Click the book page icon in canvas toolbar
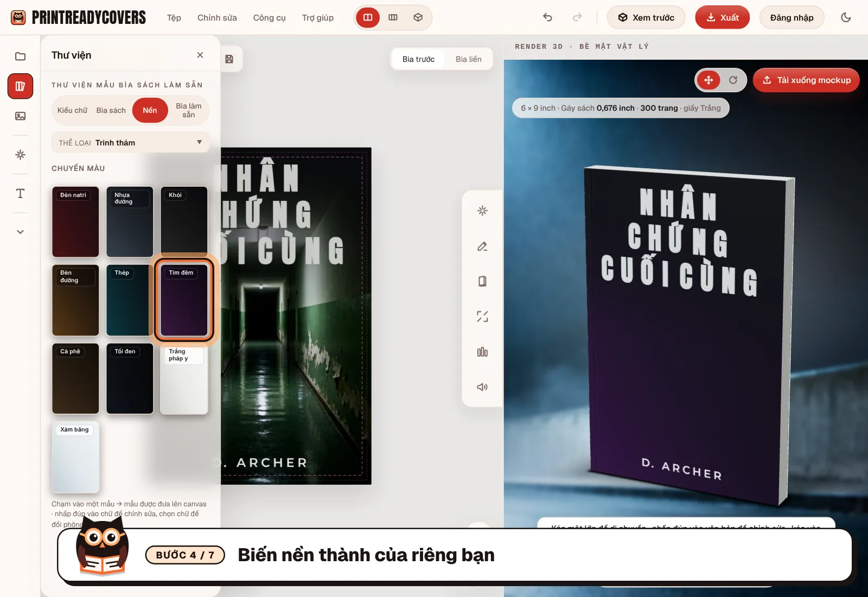 point(482,281)
